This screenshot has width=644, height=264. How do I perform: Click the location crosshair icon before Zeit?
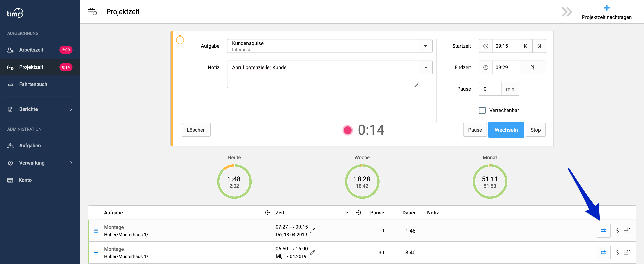[267, 212]
